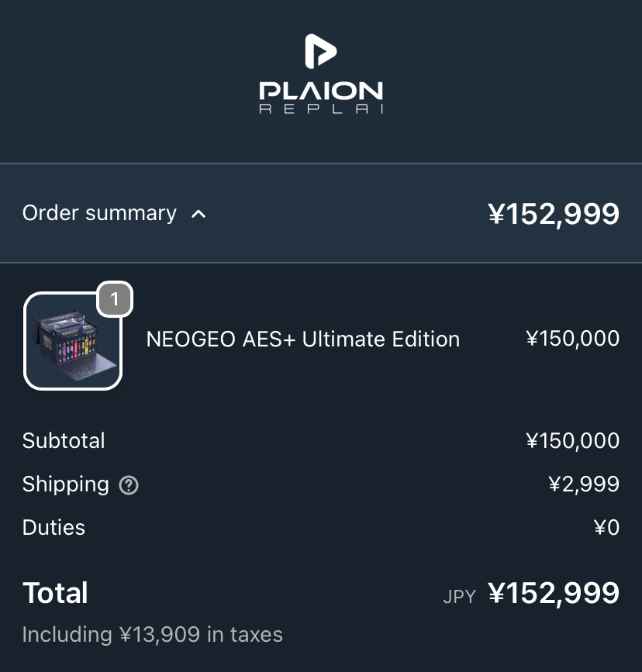Click the quantity badge showing 1

(x=115, y=299)
